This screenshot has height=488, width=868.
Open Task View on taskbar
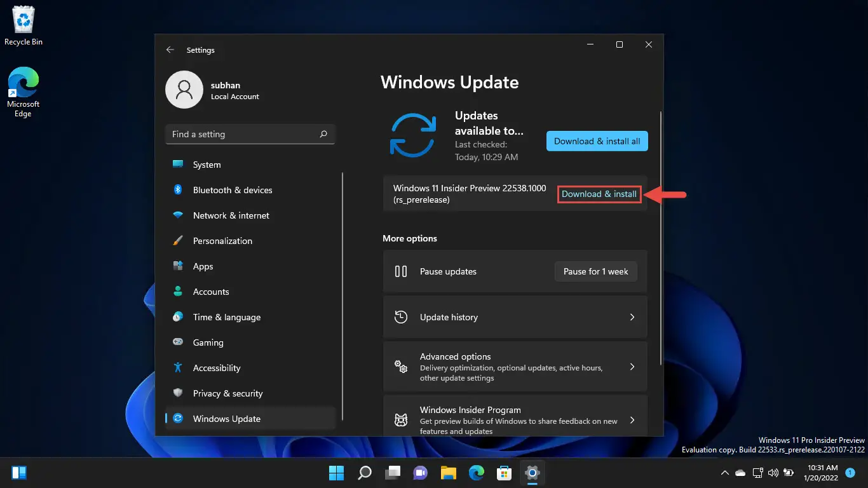(393, 473)
